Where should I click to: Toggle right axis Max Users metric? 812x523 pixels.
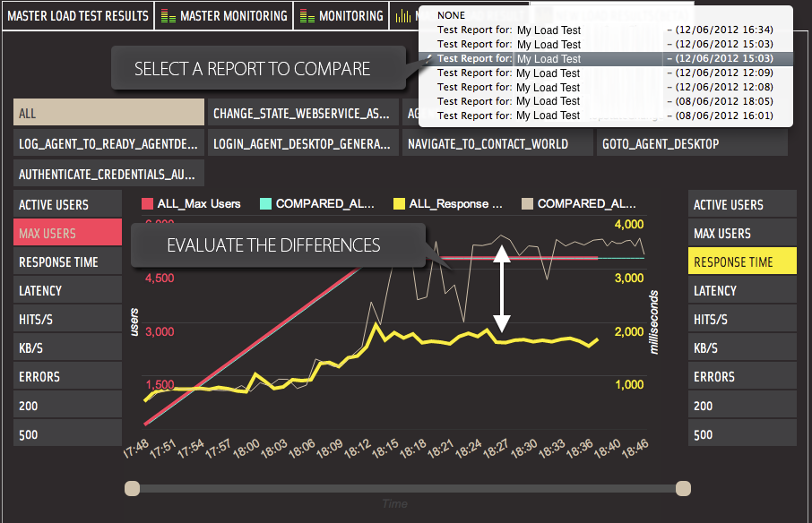coord(742,233)
